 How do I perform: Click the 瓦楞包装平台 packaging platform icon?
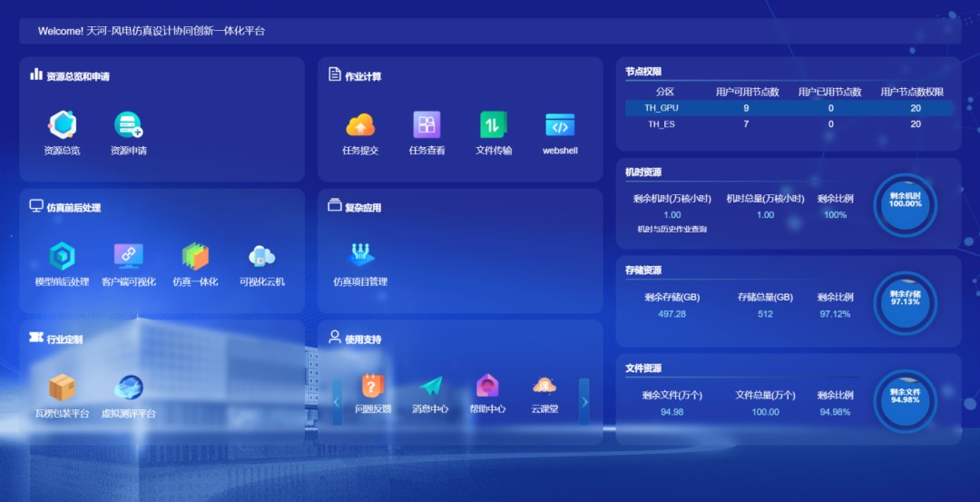click(62, 389)
